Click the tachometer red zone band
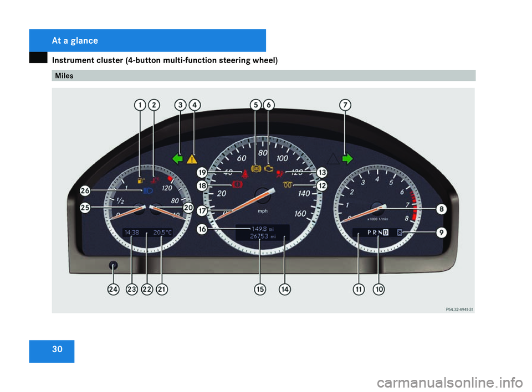The image size is (532, 392). pos(415,206)
